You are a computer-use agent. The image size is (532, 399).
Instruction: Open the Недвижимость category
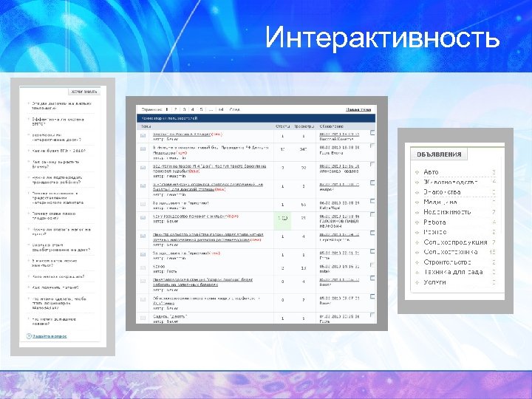click(447, 212)
